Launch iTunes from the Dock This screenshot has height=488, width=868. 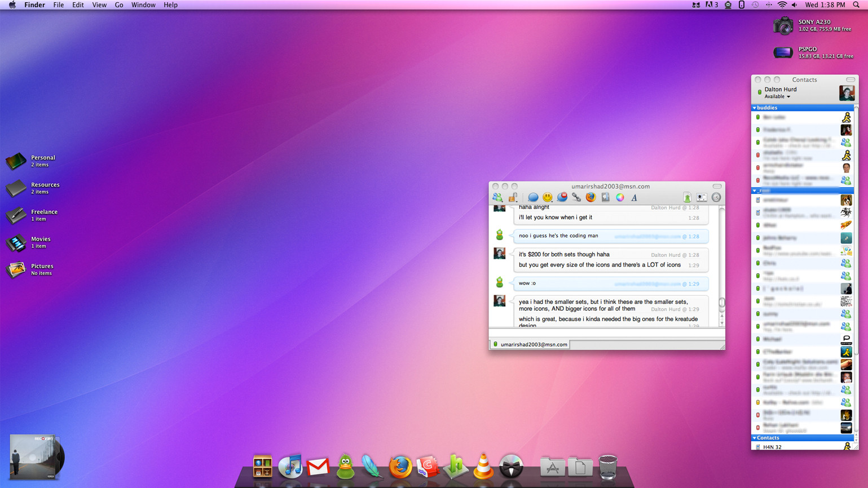click(x=290, y=467)
